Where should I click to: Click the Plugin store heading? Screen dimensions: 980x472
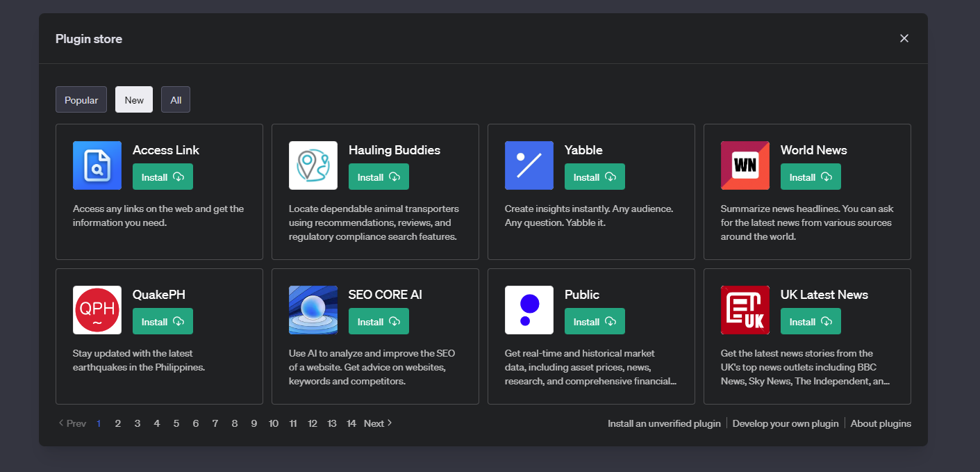(89, 39)
